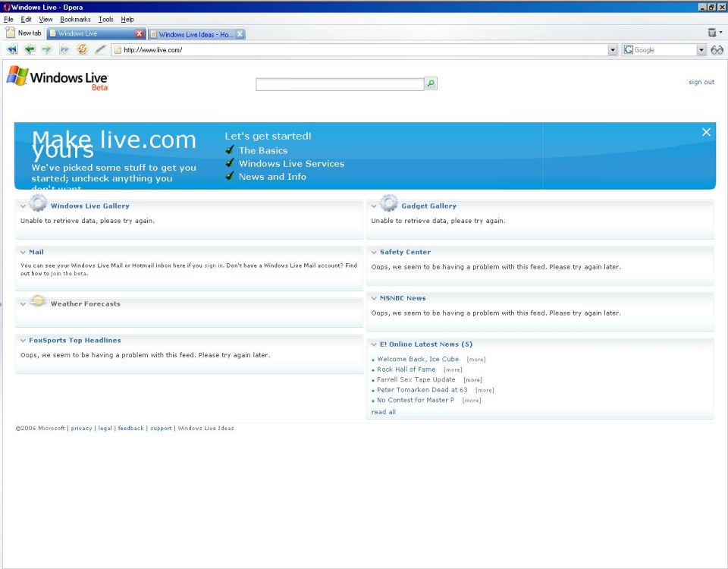This screenshot has width=728, height=569.
Task: Click the Gadget Gallery gear icon
Action: click(x=388, y=203)
